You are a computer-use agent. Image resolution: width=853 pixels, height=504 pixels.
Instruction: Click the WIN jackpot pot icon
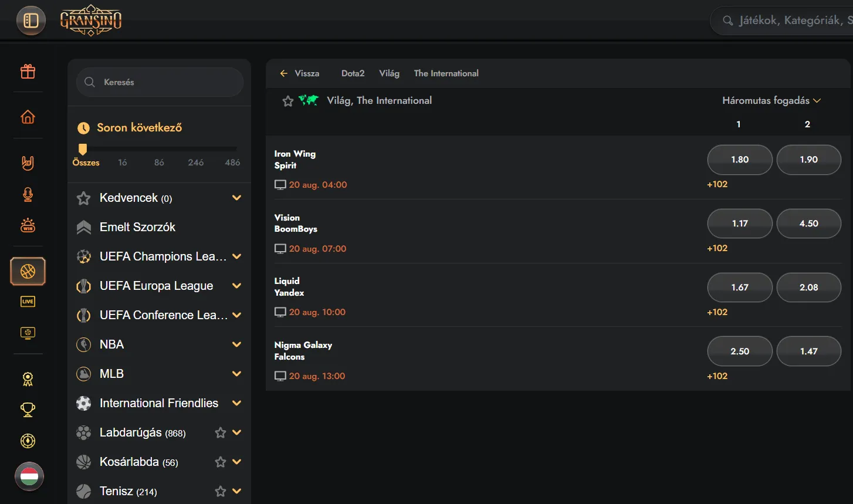point(28,225)
